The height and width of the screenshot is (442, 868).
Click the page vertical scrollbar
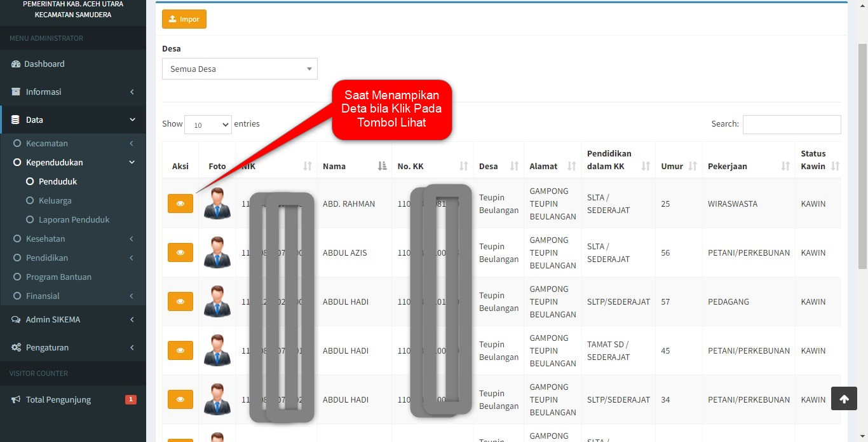862,156
